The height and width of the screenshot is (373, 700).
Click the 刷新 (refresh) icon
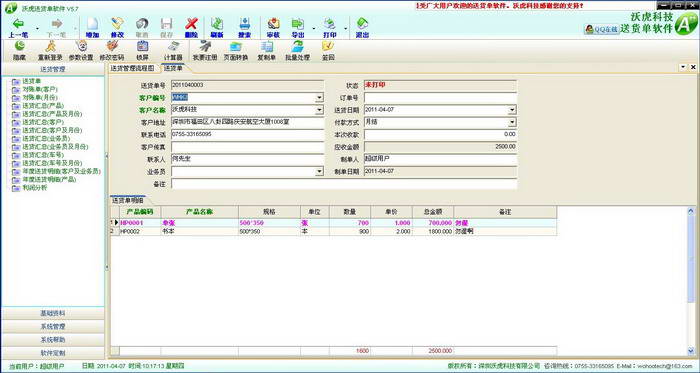click(x=217, y=28)
